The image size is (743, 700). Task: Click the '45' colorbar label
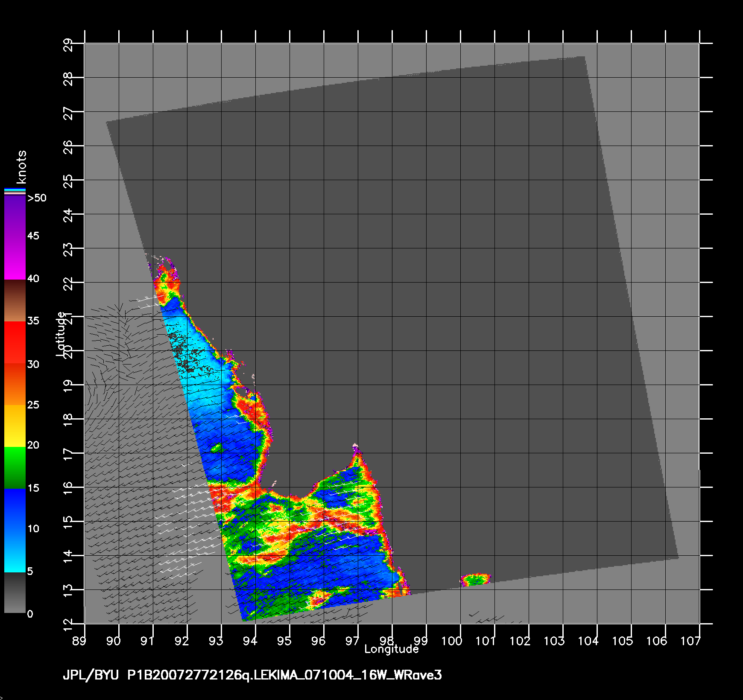pos(33,236)
